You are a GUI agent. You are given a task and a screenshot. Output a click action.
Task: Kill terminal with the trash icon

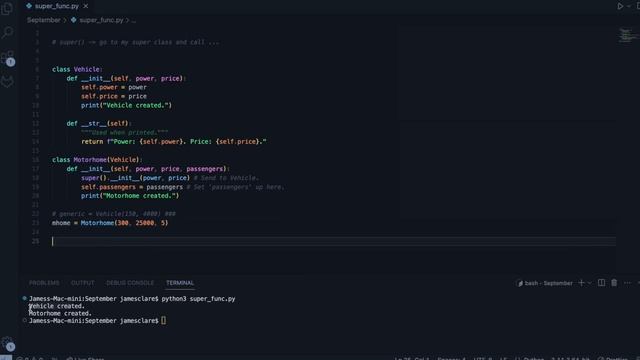tap(614, 283)
